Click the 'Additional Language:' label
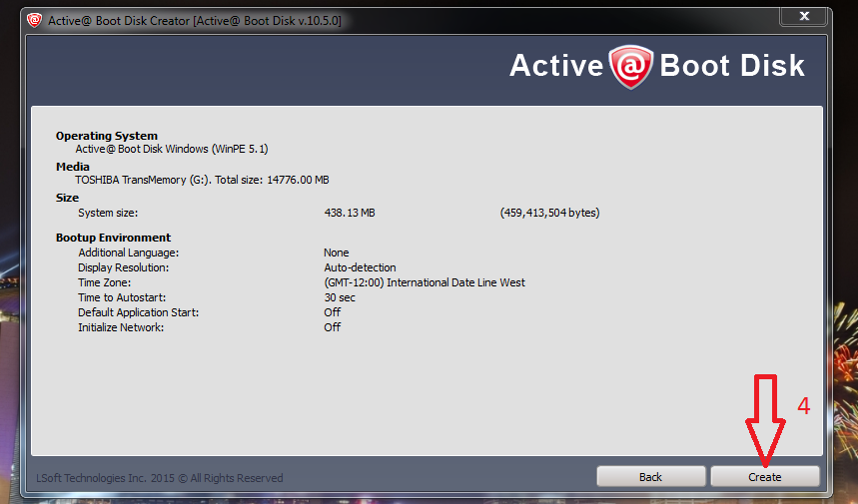Image resolution: width=858 pixels, height=504 pixels. click(x=129, y=252)
